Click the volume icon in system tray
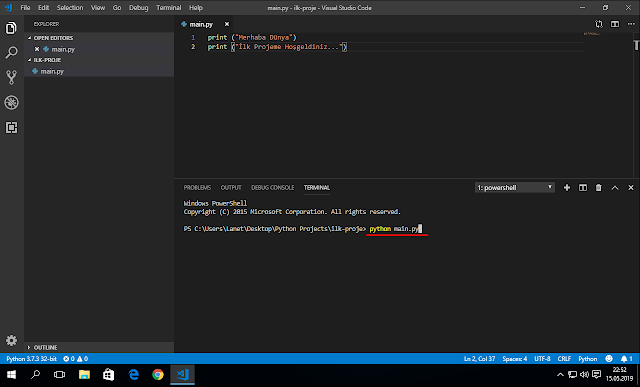This screenshot has height=387, width=640. (584, 374)
